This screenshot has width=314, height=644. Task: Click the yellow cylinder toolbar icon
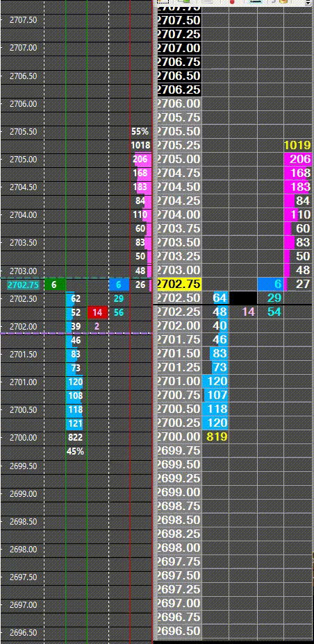(283, 1)
